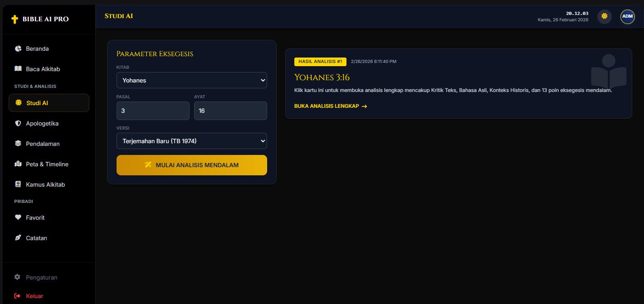Click the Ayat input field
644x304 pixels.
coord(230,111)
